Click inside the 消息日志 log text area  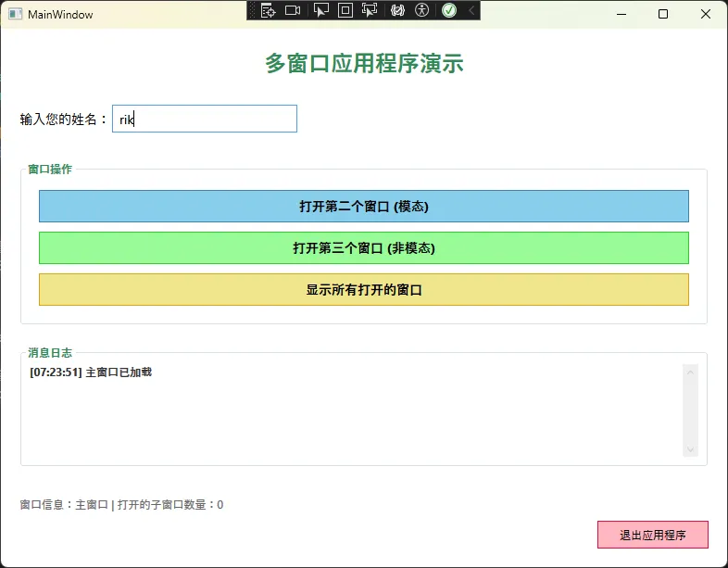(x=352, y=412)
